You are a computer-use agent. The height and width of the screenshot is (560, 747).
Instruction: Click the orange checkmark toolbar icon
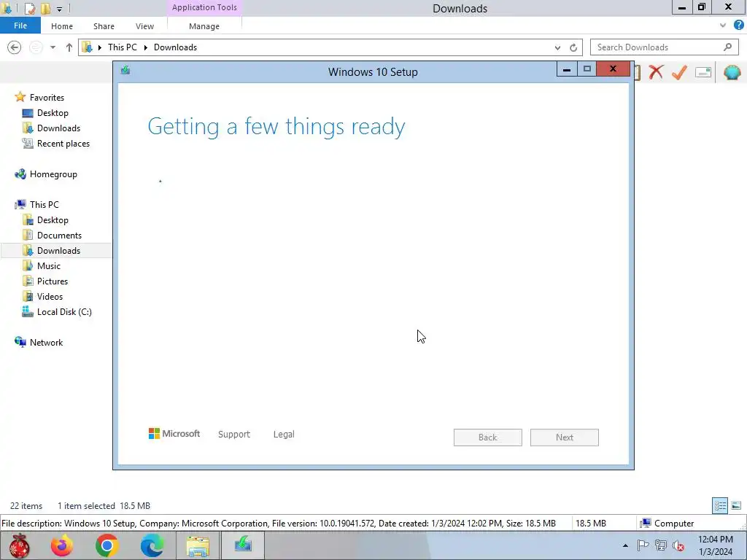point(679,72)
